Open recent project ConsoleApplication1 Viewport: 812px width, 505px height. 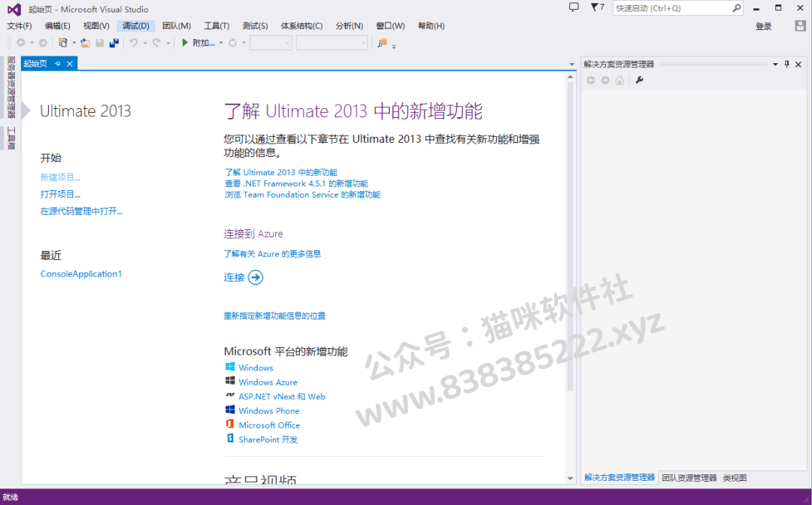(x=81, y=274)
